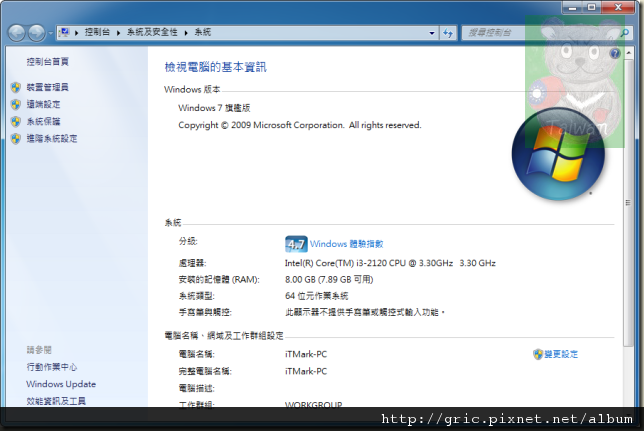Click the search magnifier icon
644x431 pixels.
[624, 33]
